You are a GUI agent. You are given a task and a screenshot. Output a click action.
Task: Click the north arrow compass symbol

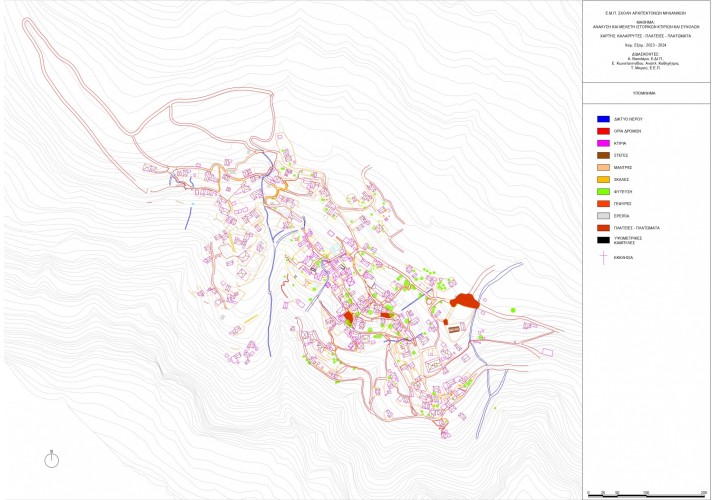(52, 459)
